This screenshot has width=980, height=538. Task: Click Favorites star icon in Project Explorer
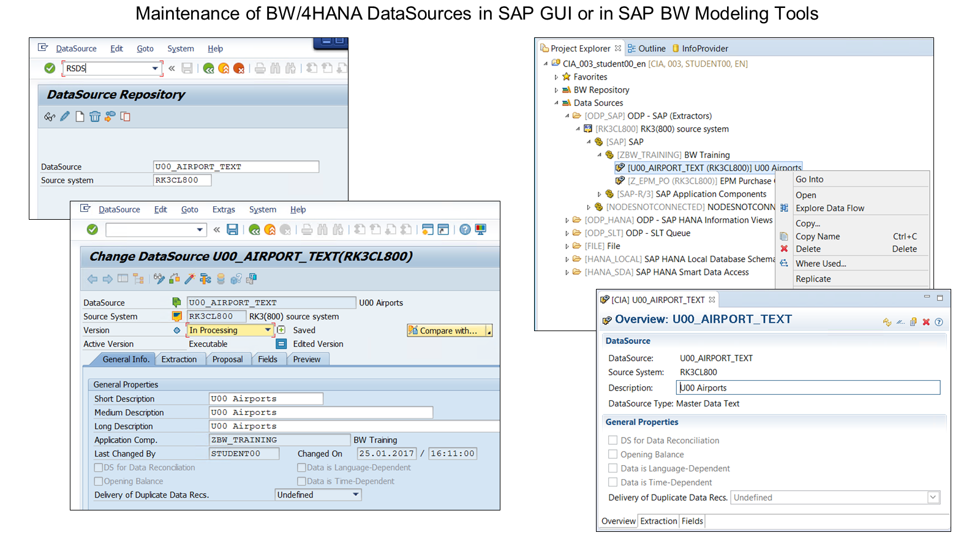(567, 77)
